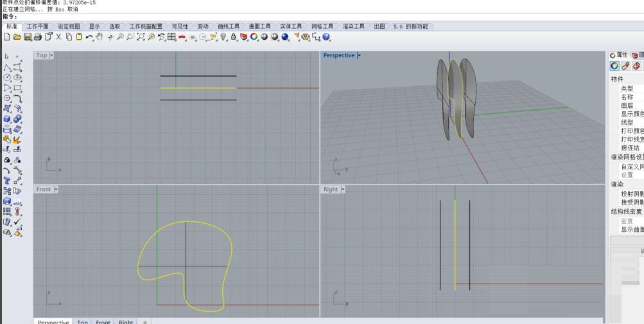The image size is (644, 324).
Task: Expand the Front viewport dropdown
Action: [56, 190]
